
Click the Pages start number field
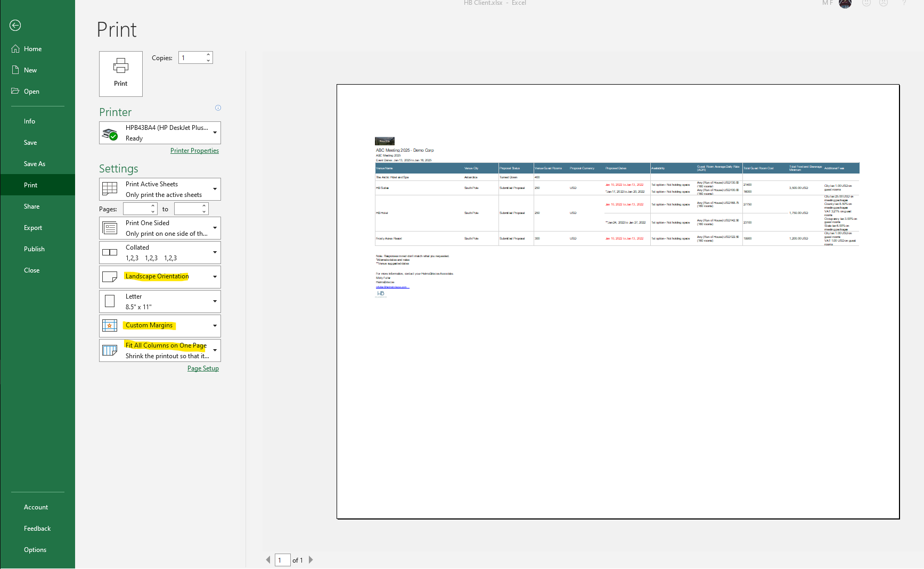point(136,209)
